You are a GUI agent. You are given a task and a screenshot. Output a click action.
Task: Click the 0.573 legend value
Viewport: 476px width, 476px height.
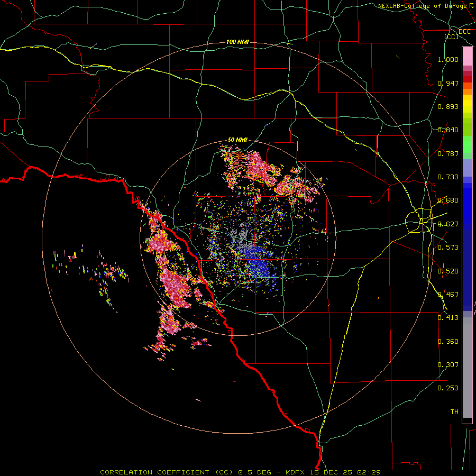448,248
